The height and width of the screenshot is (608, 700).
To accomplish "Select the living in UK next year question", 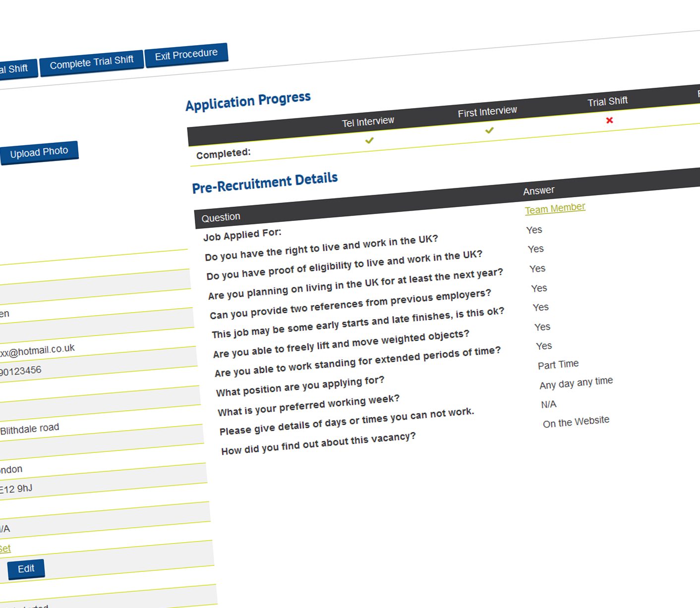I will [x=355, y=284].
